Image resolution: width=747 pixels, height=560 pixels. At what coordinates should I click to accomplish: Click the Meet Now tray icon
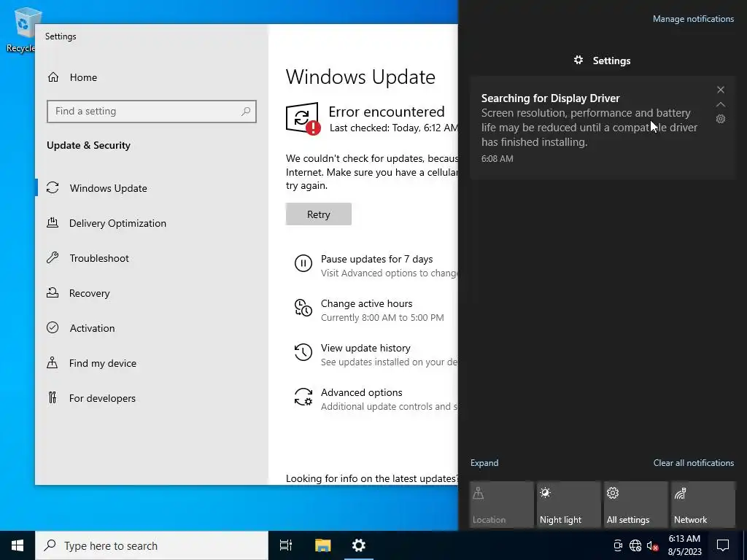tap(618, 545)
